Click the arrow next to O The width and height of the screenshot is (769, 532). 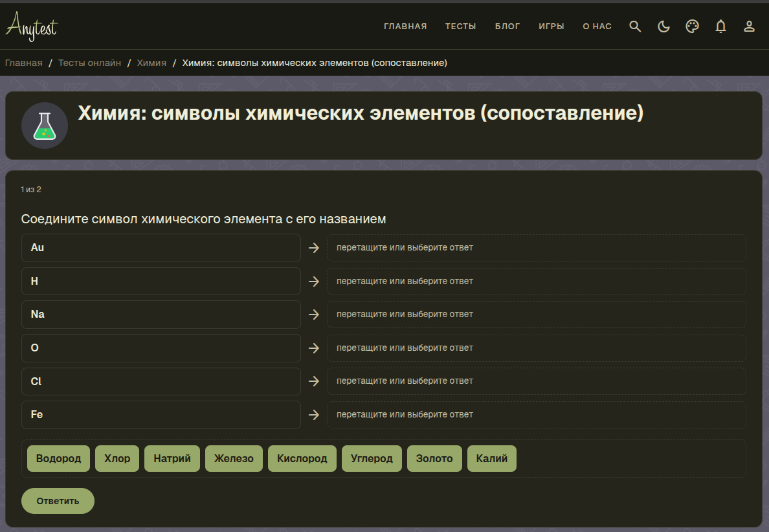point(314,348)
